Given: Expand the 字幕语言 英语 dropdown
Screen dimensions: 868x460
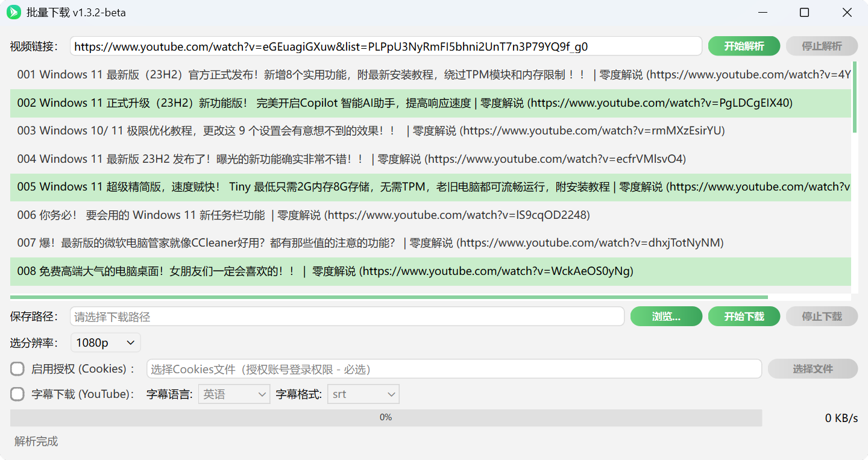Looking at the screenshot, I should click(234, 394).
